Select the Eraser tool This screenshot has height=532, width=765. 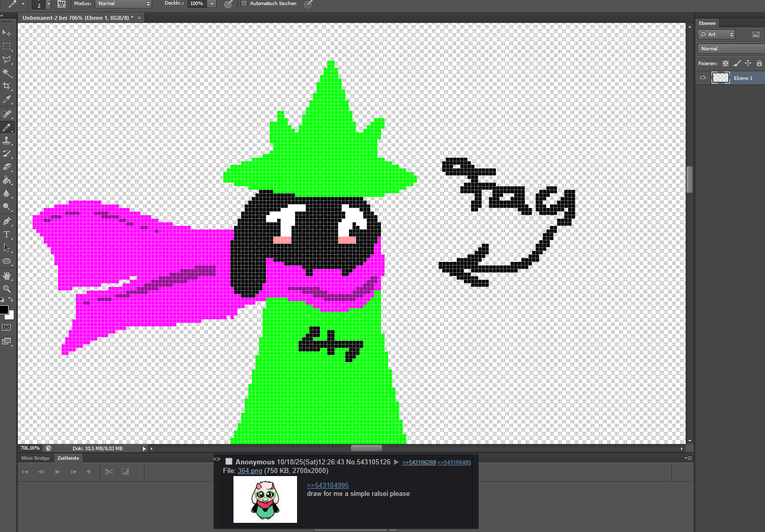7,167
